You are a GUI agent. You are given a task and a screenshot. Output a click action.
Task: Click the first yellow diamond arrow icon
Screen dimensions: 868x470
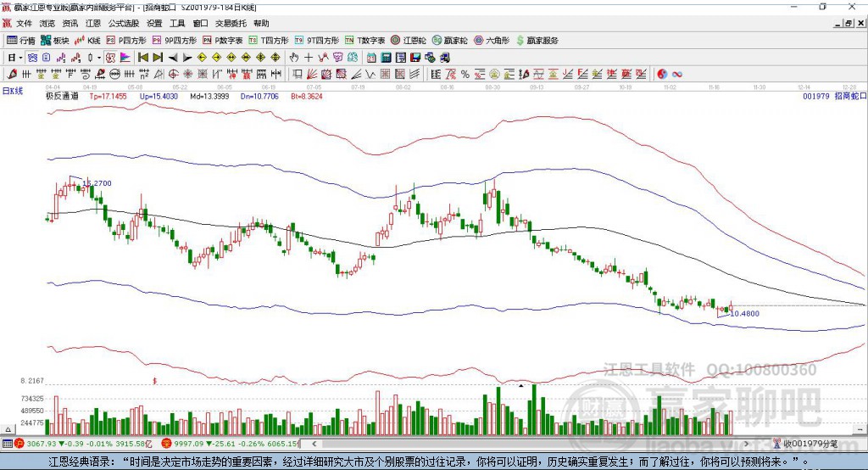coord(202,58)
